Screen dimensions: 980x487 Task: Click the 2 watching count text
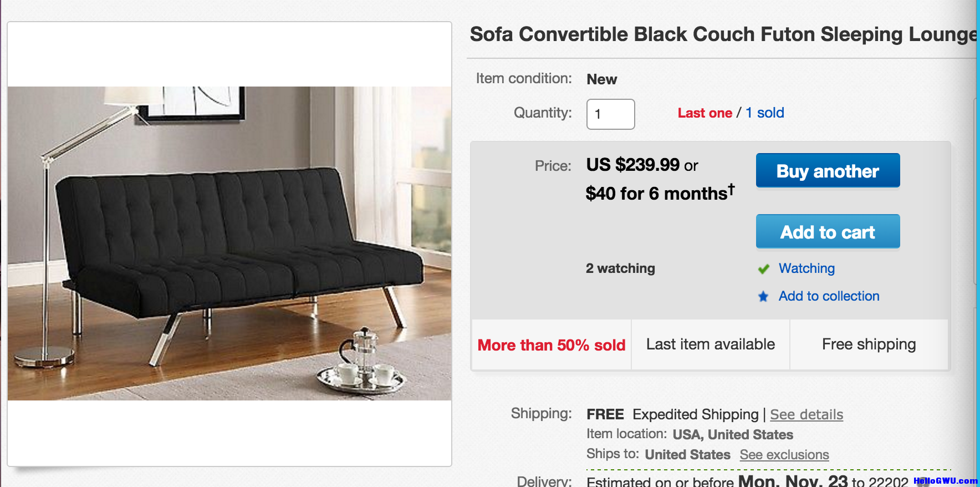click(620, 268)
